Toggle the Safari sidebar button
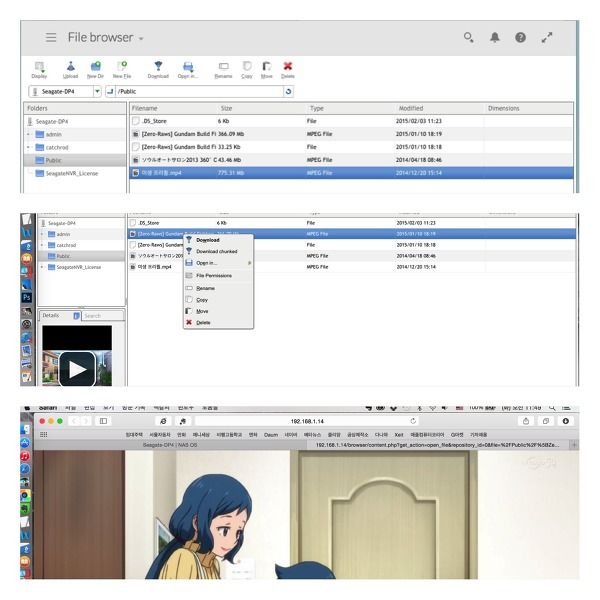 (x=103, y=421)
